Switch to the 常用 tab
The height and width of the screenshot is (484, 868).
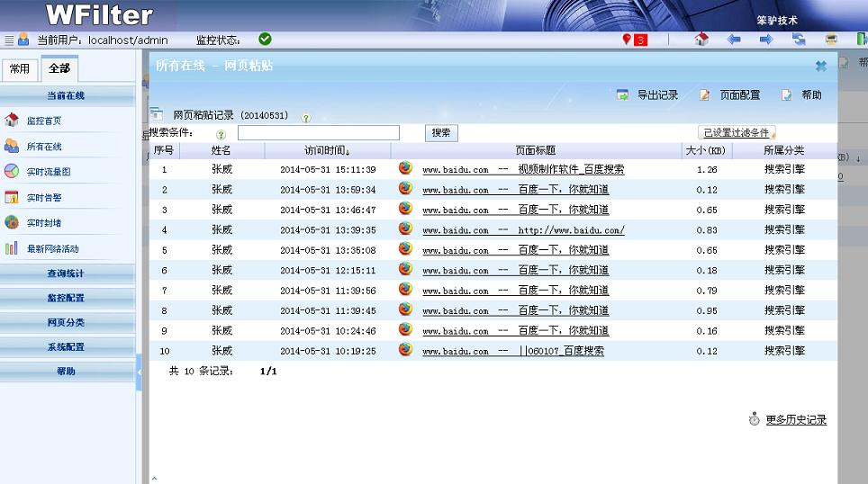pos(19,69)
